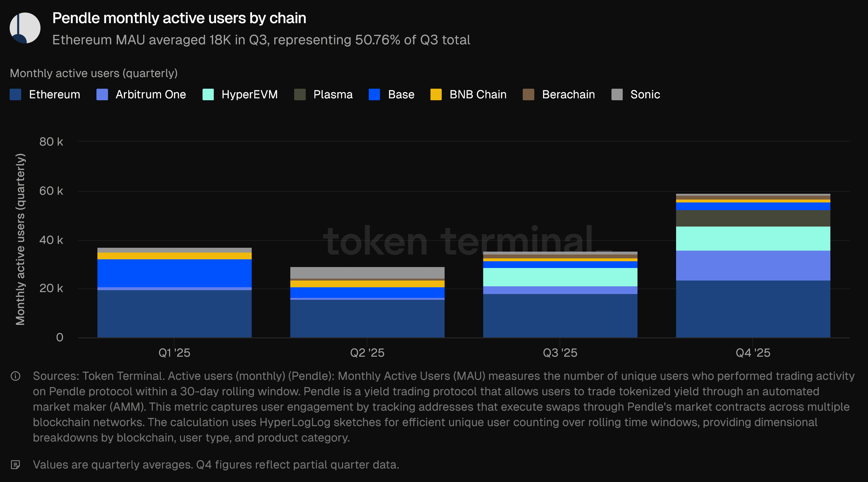868x482 pixels.
Task: Click the Ethereum legend color square
Action: pyautogui.click(x=15, y=95)
